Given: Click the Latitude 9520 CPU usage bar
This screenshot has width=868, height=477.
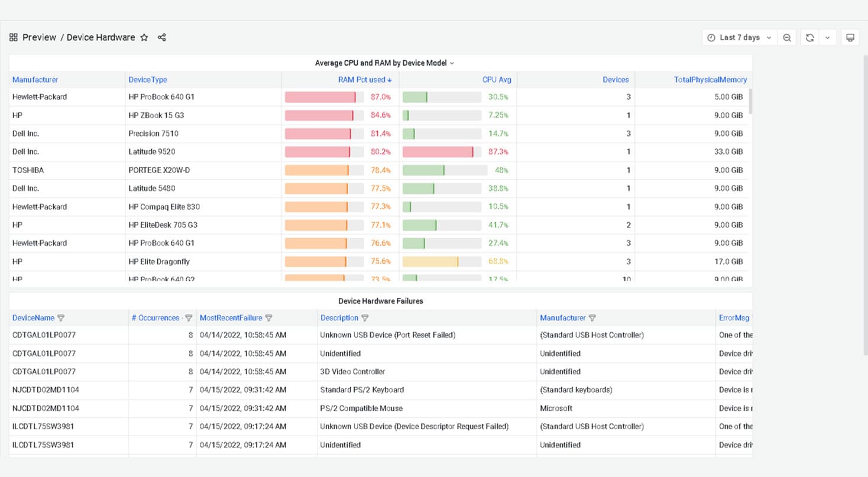Looking at the screenshot, I should pyautogui.click(x=441, y=152).
